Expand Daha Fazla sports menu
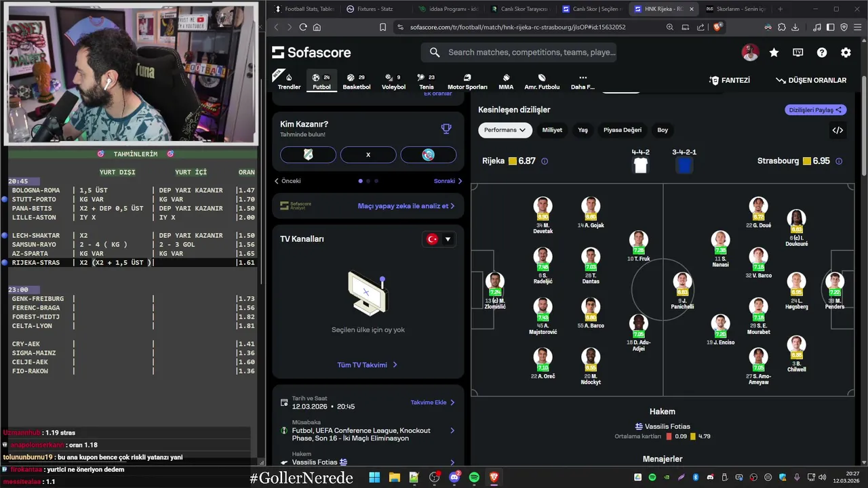The image size is (868, 488). click(583, 81)
